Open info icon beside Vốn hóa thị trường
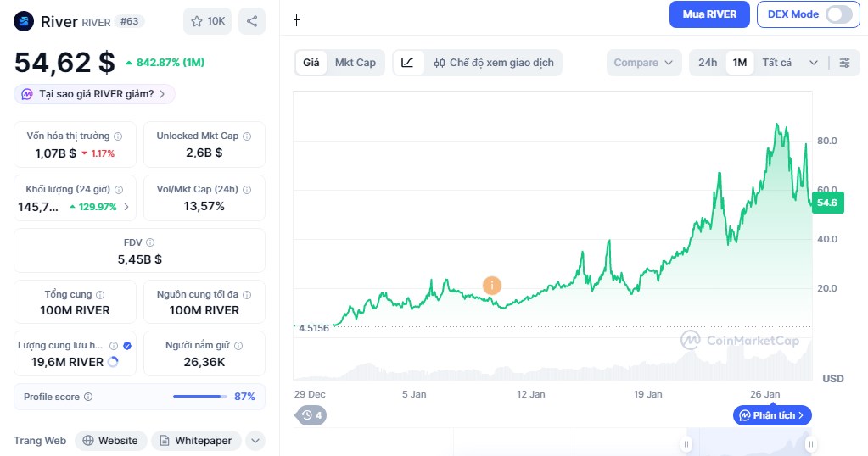Viewport: 868px width, 456px height. [118, 136]
